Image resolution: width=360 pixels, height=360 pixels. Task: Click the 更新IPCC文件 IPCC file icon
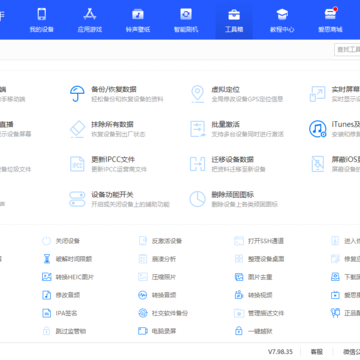tap(77, 164)
